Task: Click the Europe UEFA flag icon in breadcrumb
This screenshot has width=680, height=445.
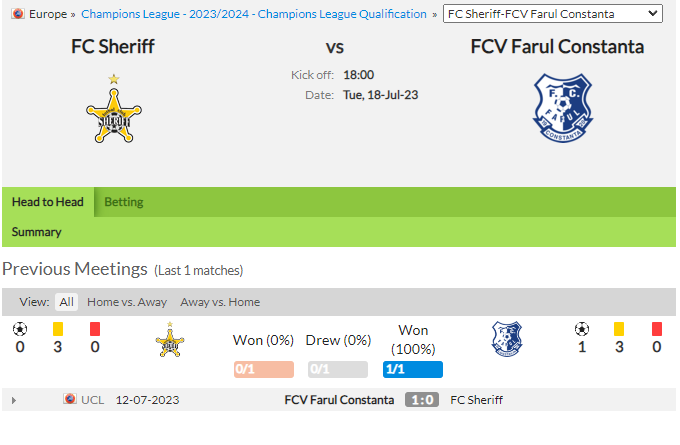Action: [18, 14]
